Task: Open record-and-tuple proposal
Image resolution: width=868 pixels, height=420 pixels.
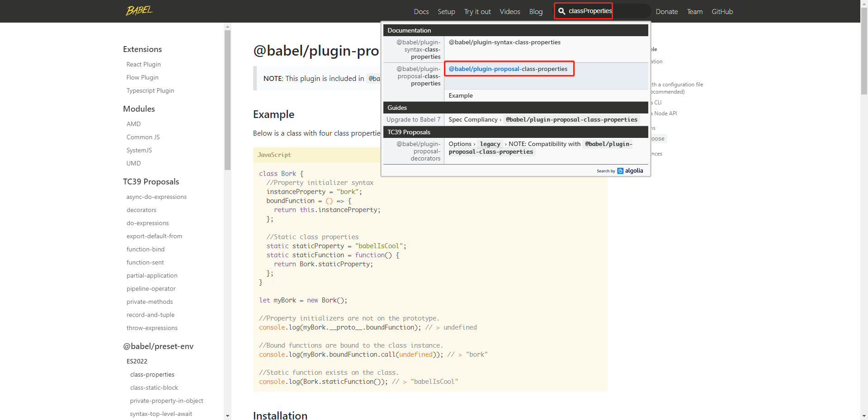Action: (151, 315)
